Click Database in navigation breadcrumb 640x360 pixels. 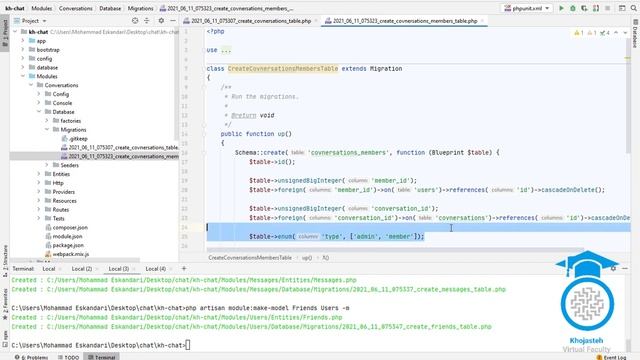click(x=110, y=8)
